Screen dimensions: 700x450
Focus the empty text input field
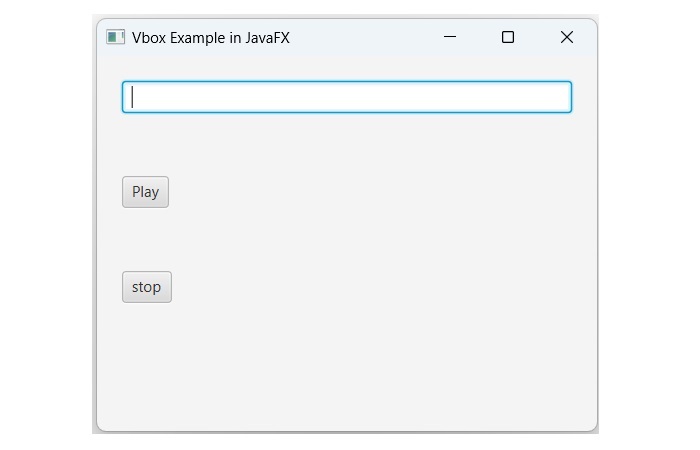[x=346, y=97]
